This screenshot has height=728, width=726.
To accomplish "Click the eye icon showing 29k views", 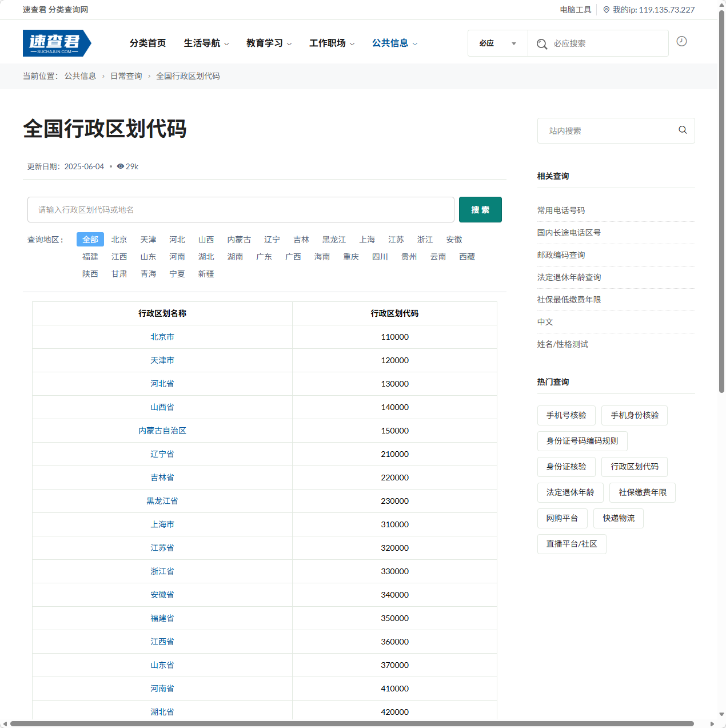I will [x=120, y=166].
